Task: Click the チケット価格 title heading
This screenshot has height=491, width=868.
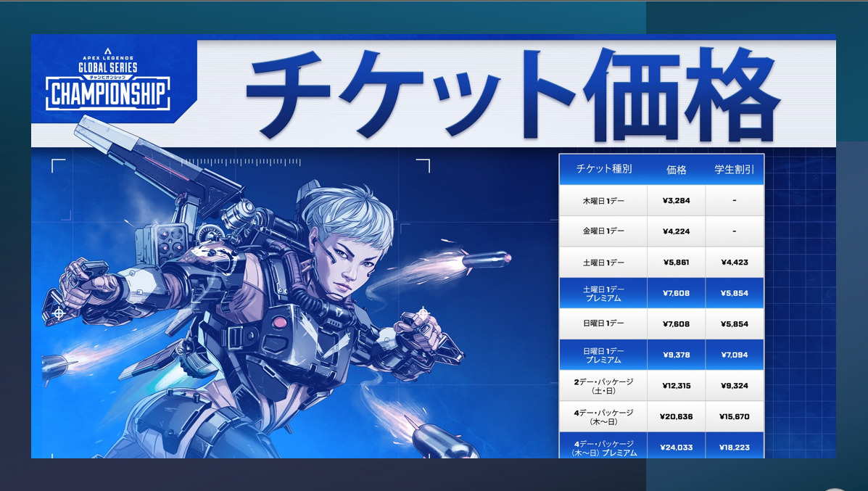Action: coord(513,94)
